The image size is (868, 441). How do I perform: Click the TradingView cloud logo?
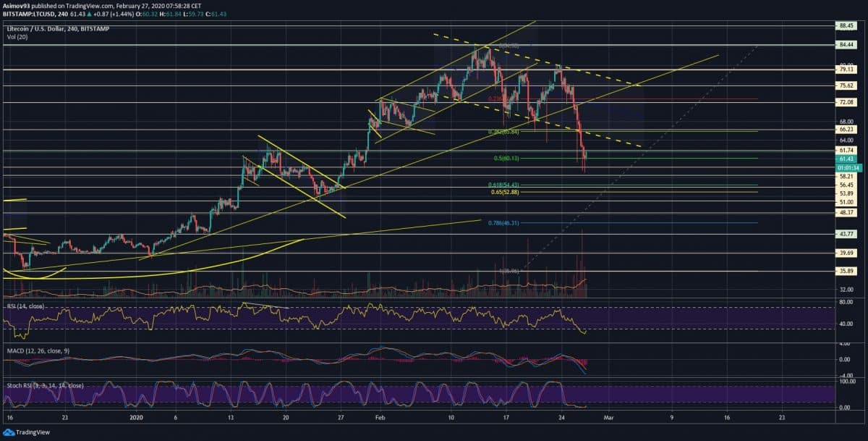(10, 432)
